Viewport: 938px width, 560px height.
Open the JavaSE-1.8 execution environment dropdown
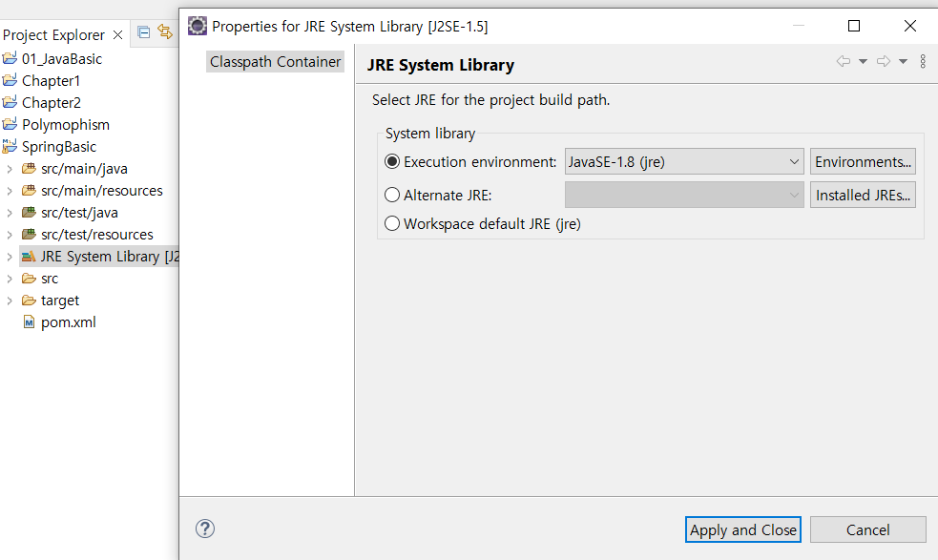click(684, 161)
